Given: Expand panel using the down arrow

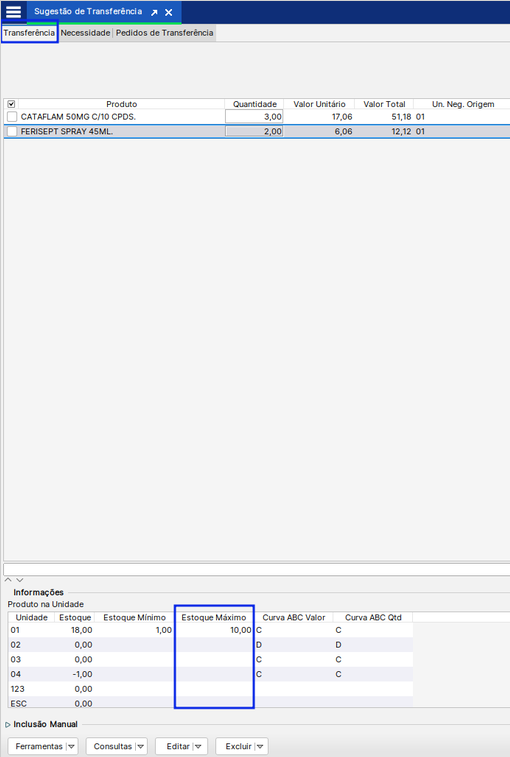Looking at the screenshot, I should click(x=19, y=580).
